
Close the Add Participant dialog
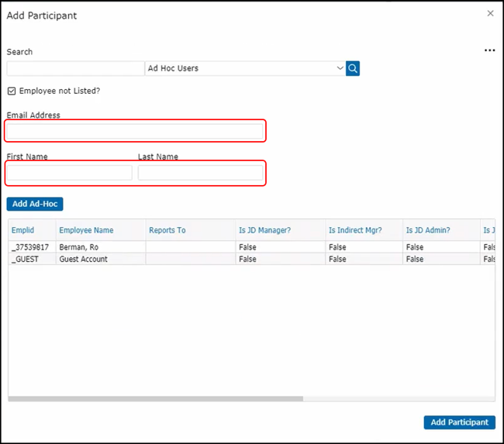pos(490,13)
